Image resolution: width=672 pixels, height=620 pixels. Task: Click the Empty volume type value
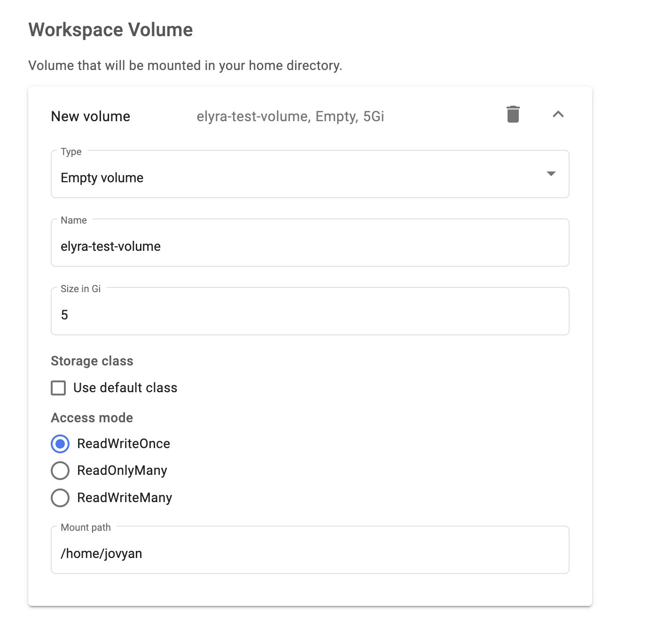click(x=102, y=178)
